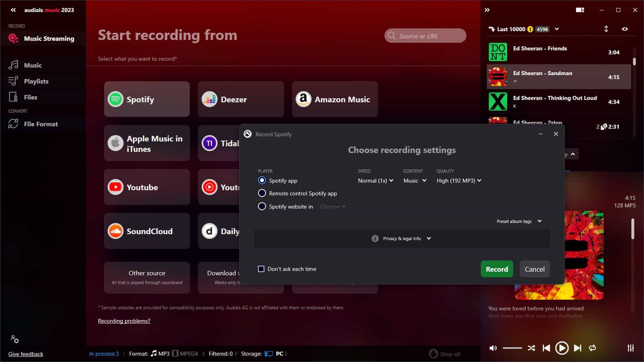
Task: Toggle shuffle playback
Action: click(531, 348)
